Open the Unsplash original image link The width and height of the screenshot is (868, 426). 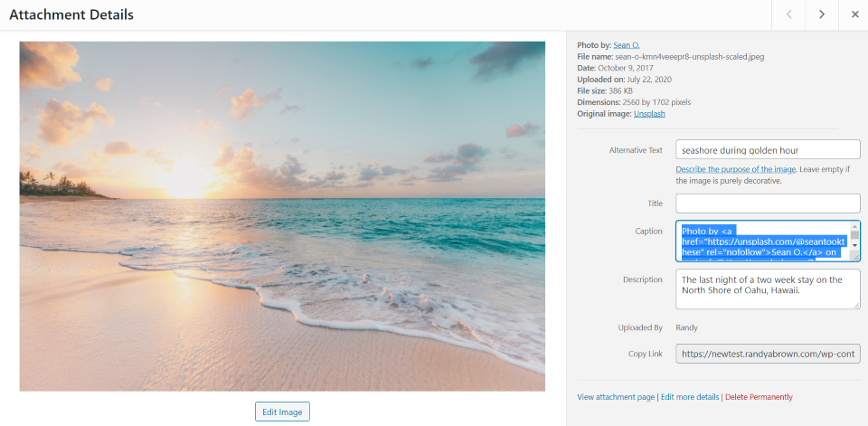pos(649,114)
